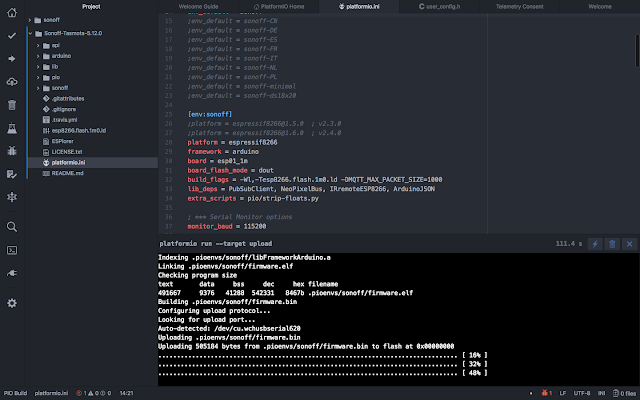The width and height of the screenshot is (640, 400).
Task: Open .gitignore in the project tree
Action: coord(64,109)
